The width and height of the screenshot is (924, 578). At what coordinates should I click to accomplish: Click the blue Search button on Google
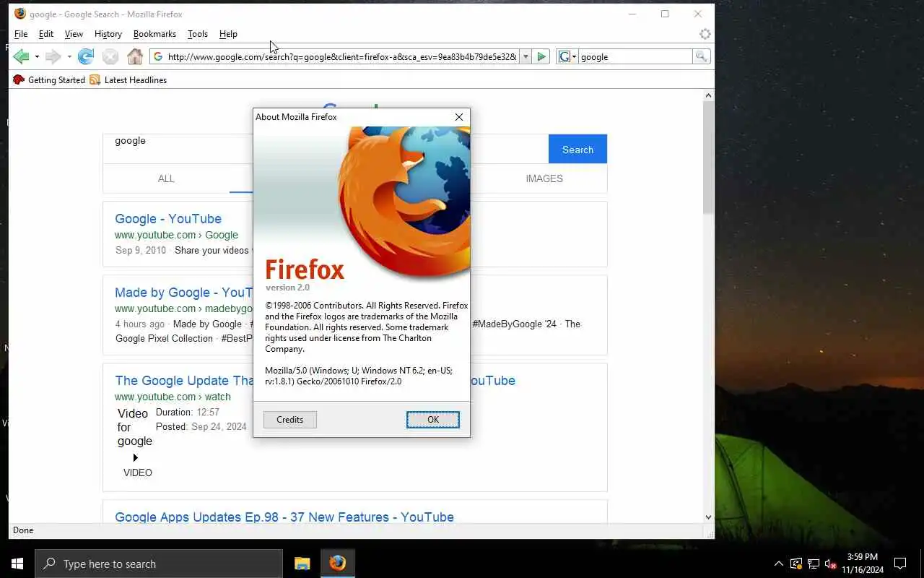[x=577, y=150]
